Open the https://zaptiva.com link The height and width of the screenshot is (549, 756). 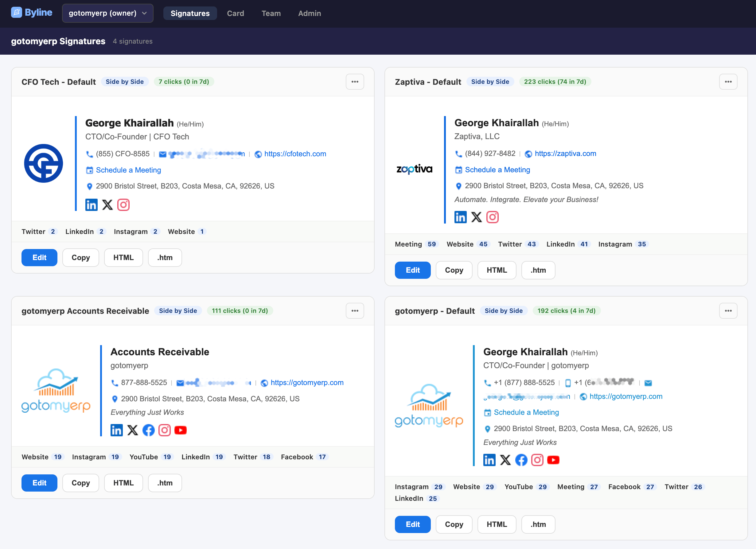pyautogui.click(x=565, y=153)
